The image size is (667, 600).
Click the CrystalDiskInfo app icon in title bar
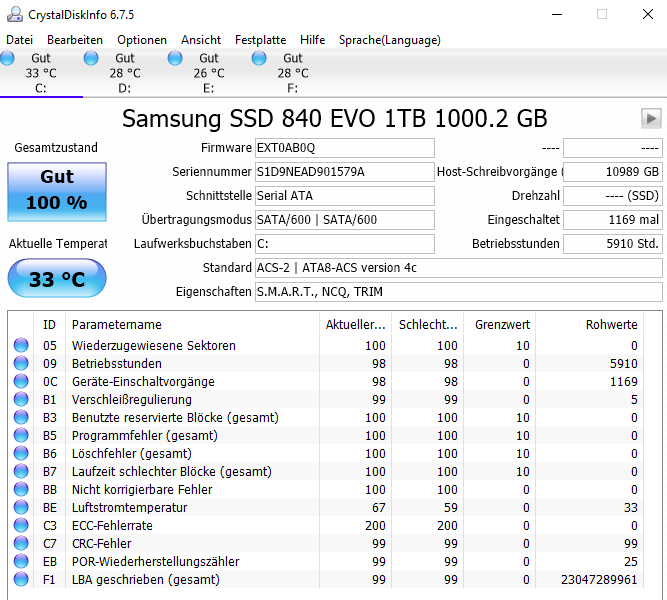pyautogui.click(x=15, y=14)
